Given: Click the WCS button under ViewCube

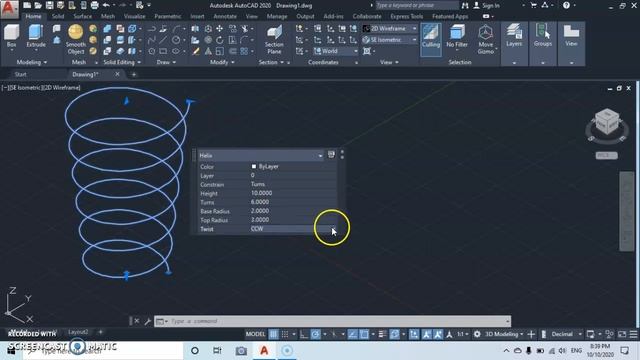Looking at the screenshot, I should click(x=606, y=156).
